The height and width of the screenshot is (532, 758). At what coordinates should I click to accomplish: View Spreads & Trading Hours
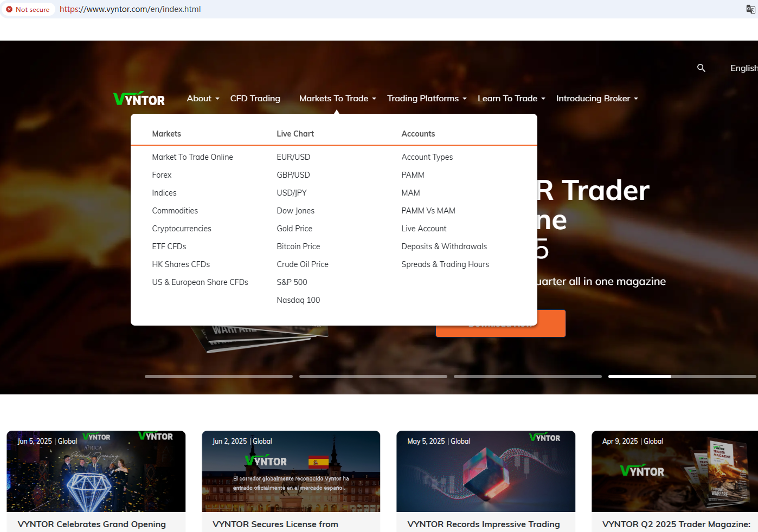[445, 264]
